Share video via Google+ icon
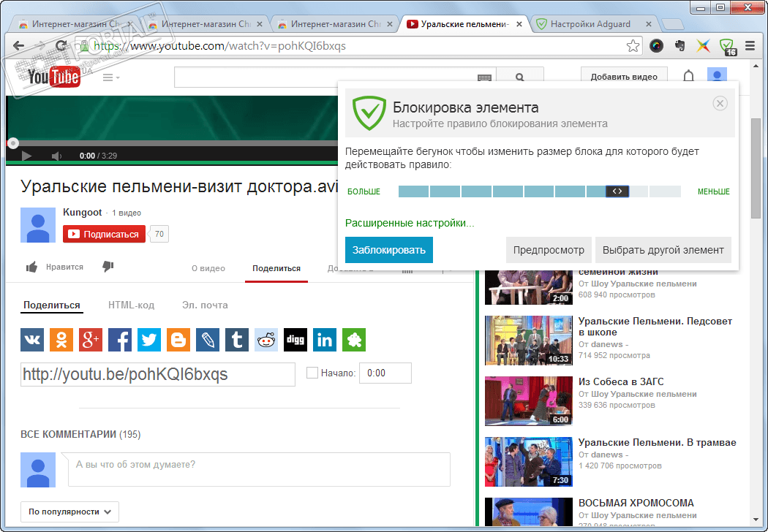The width and height of the screenshot is (768, 532). pos(91,340)
